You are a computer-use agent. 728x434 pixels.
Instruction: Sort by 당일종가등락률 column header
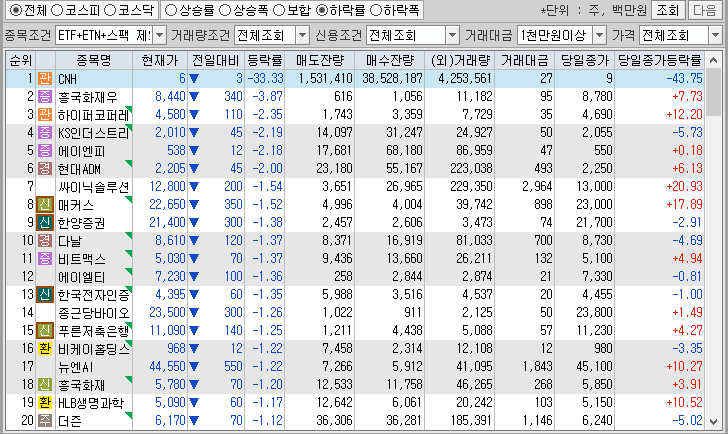point(660,60)
